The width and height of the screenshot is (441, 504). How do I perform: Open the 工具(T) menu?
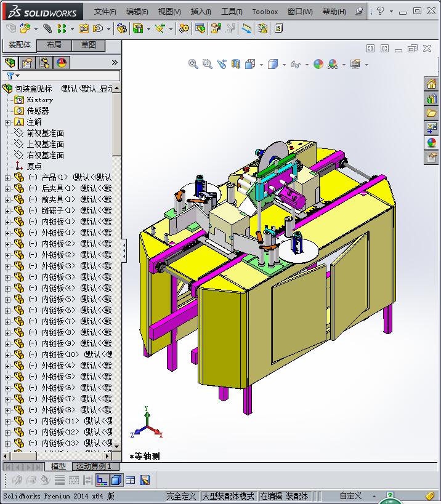click(232, 12)
